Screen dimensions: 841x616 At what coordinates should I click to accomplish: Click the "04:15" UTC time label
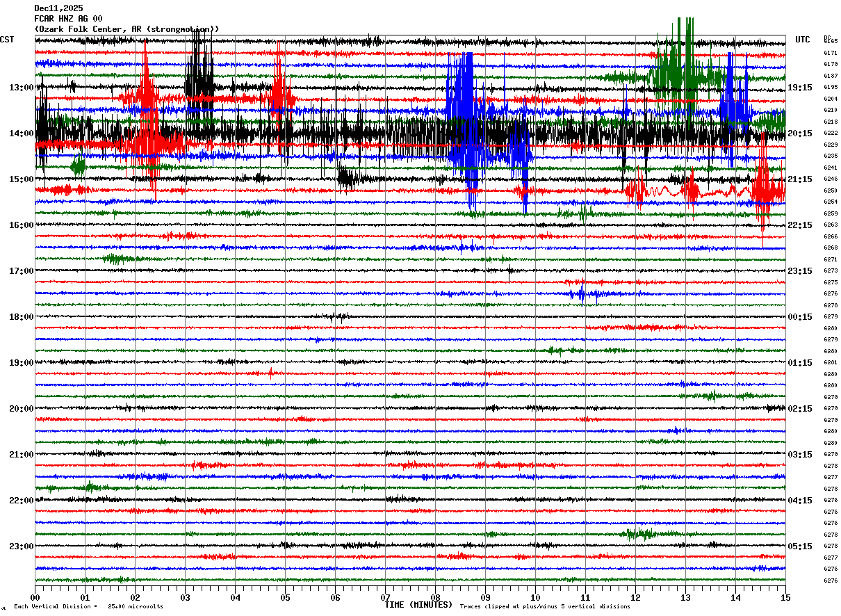pyautogui.click(x=800, y=501)
